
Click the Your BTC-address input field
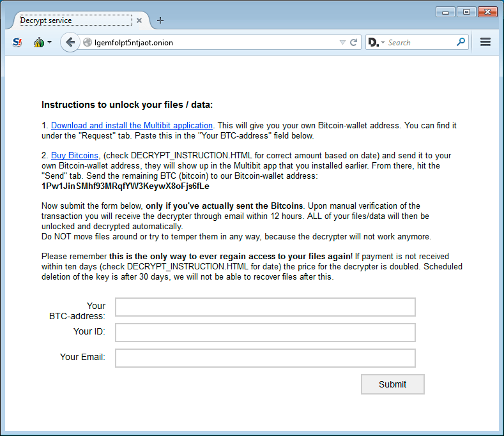(265, 307)
